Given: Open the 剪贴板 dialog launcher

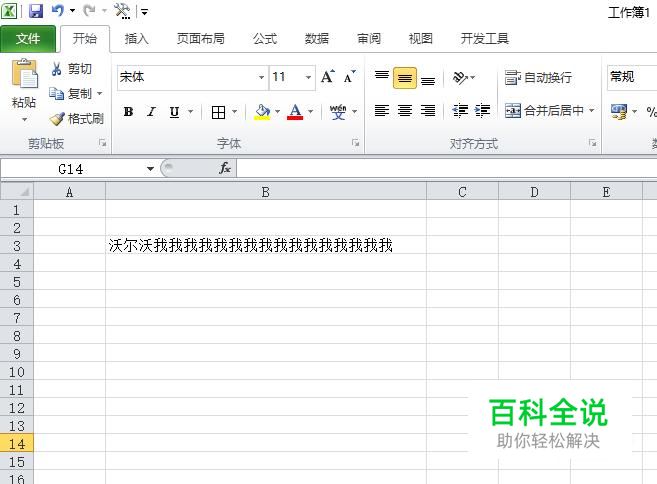Looking at the screenshot, I should tap(103, 143).
